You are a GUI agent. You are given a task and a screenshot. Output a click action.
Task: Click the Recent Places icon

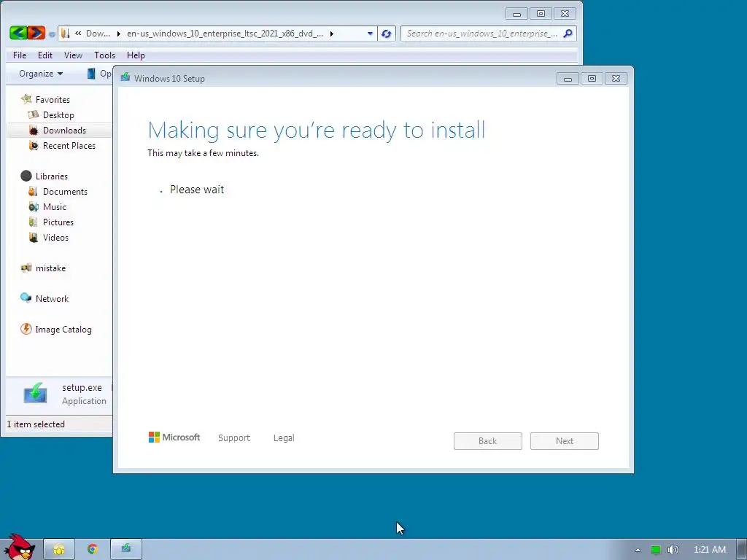click(x=34, y=145)
